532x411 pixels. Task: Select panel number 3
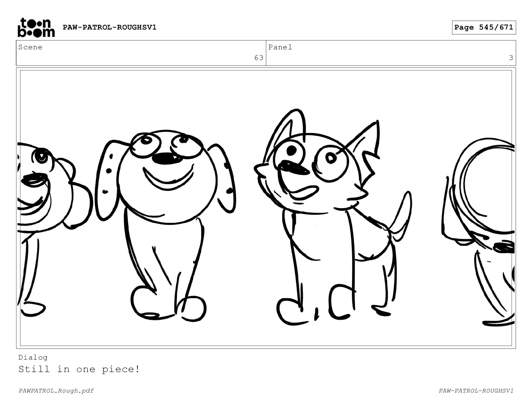point(511,58)
